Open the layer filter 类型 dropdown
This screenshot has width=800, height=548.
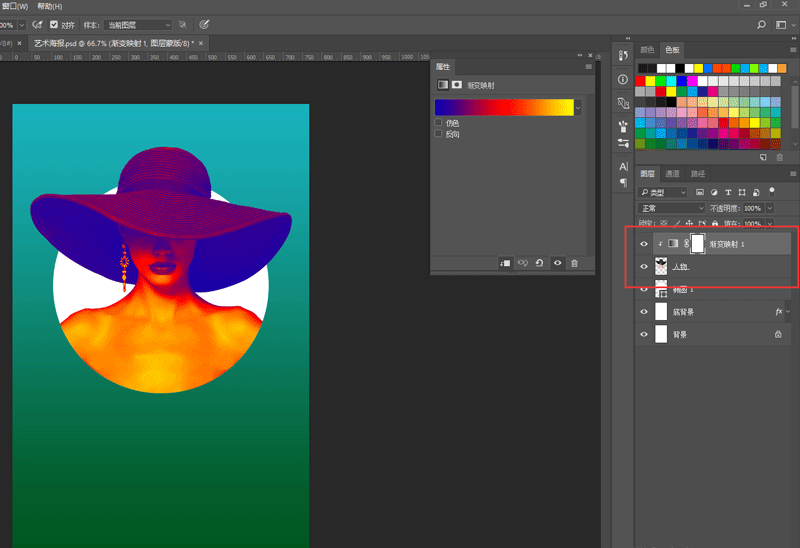coord(663,192)
